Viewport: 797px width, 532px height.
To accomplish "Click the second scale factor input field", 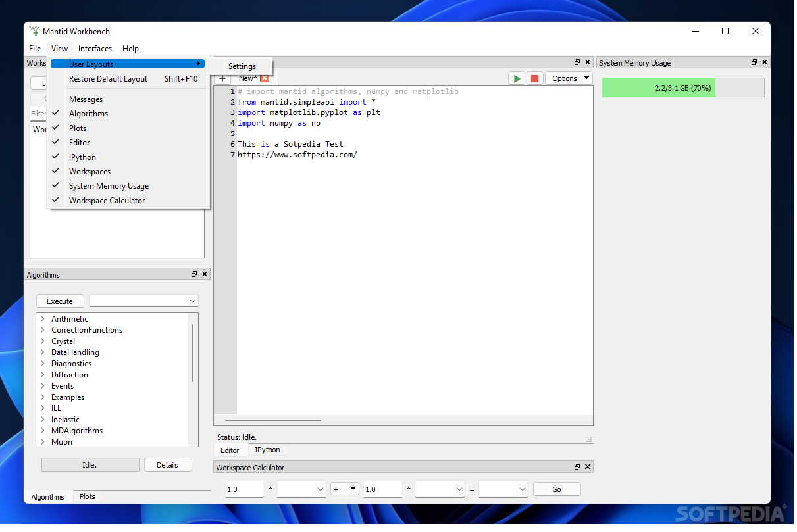I will pos(382,489).
